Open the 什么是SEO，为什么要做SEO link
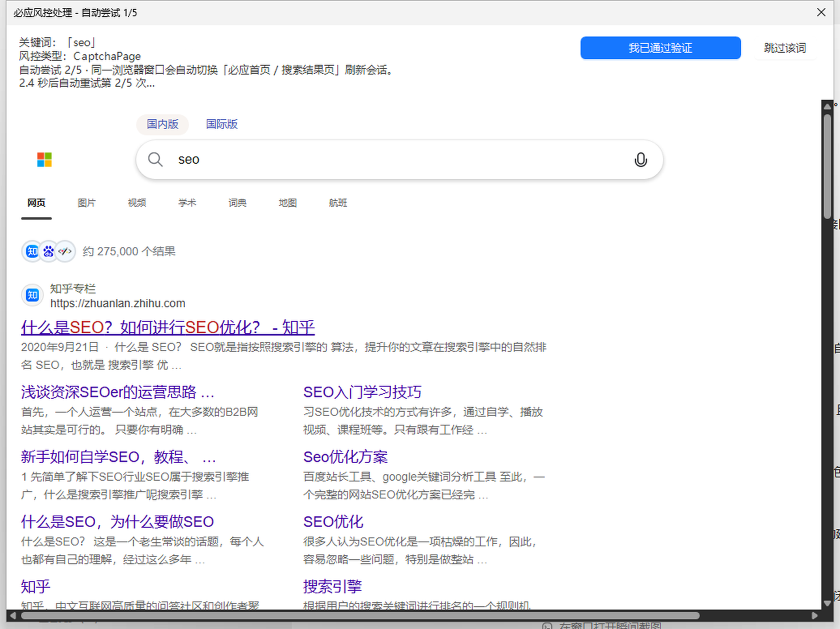Screen dimensions: 840x629 point(118,522)
